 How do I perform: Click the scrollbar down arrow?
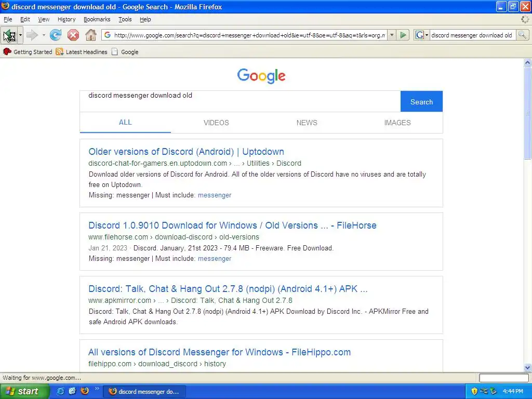pyautogui.click(x=527, y=367)
